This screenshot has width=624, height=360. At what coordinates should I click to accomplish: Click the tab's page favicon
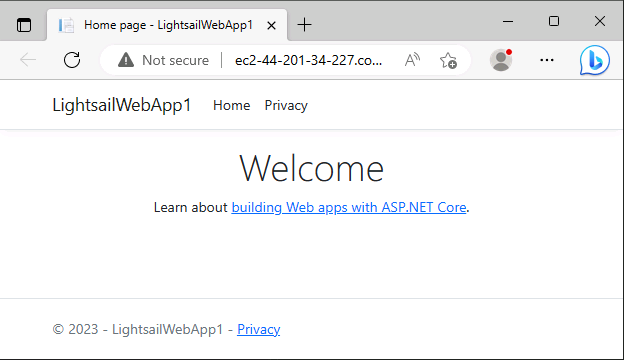(66, 25)
